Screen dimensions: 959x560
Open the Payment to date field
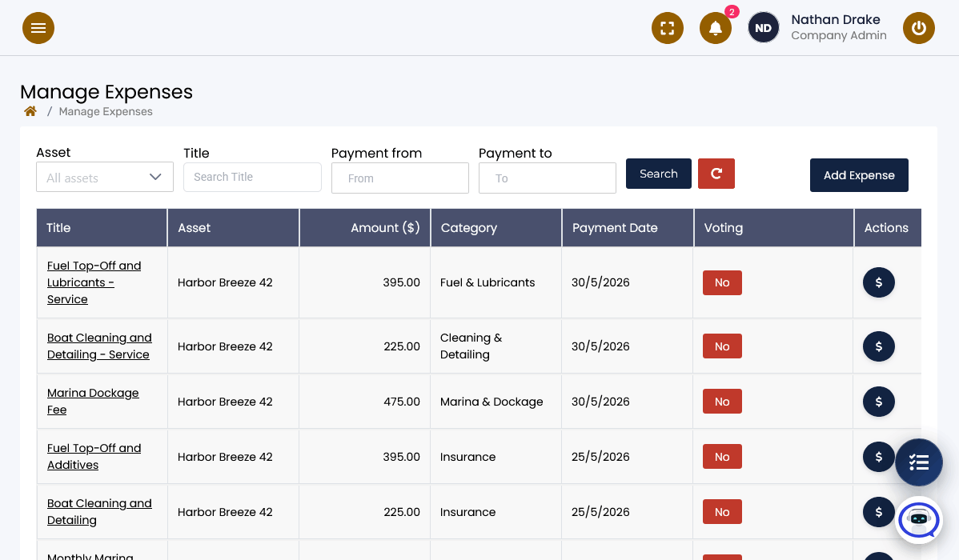click(548, 178)
